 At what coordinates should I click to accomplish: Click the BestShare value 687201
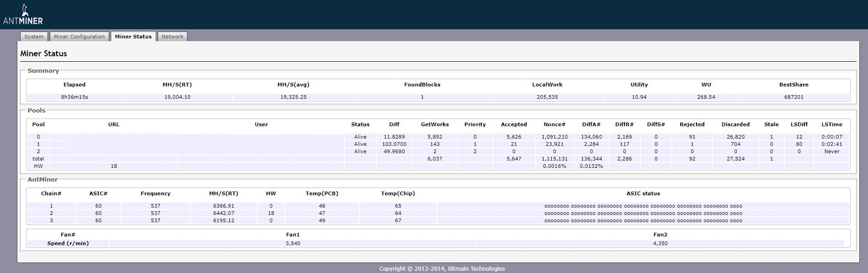793,97
